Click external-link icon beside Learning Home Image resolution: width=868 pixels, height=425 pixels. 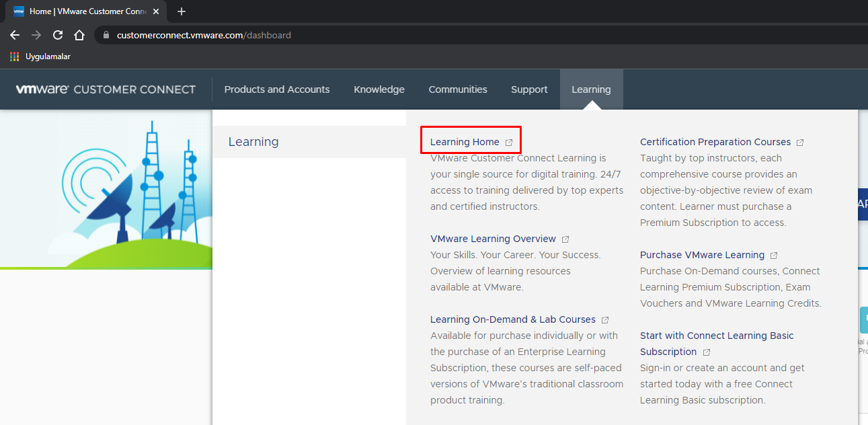point(509,143)
